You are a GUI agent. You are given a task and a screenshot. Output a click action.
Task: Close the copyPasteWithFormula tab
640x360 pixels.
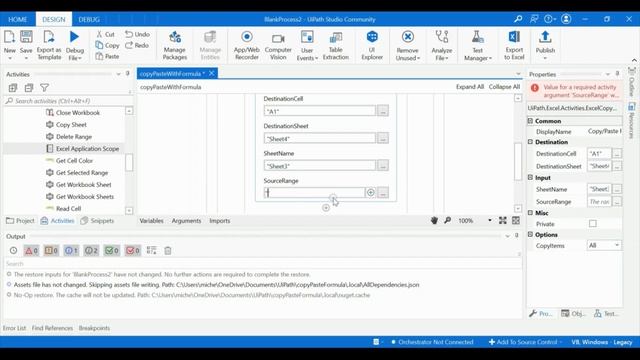click(x=211, y=73)
